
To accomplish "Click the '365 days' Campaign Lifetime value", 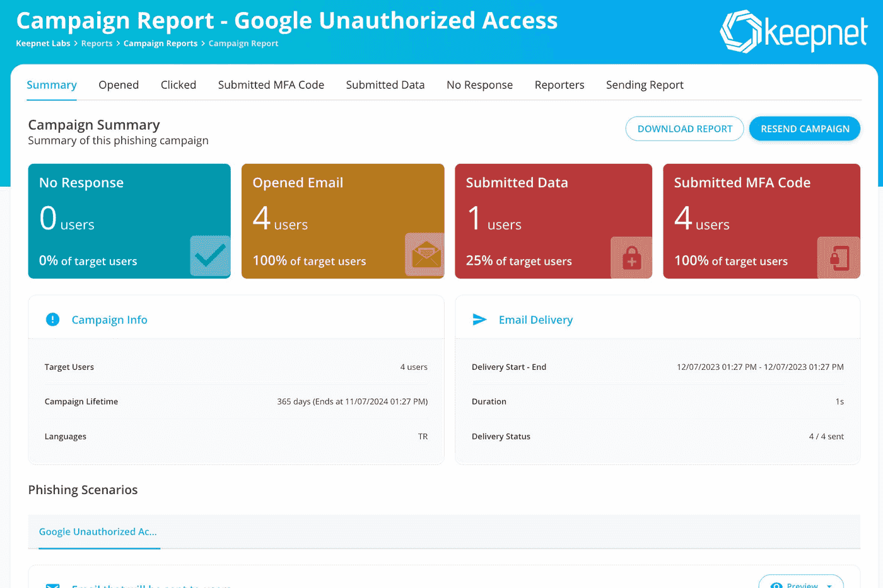I will click(x=353, y=401).
